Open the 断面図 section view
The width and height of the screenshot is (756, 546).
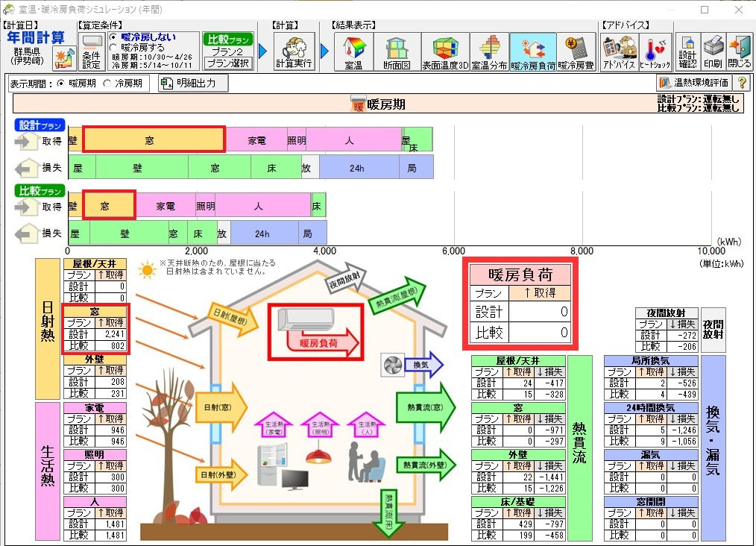click(397, 52)
